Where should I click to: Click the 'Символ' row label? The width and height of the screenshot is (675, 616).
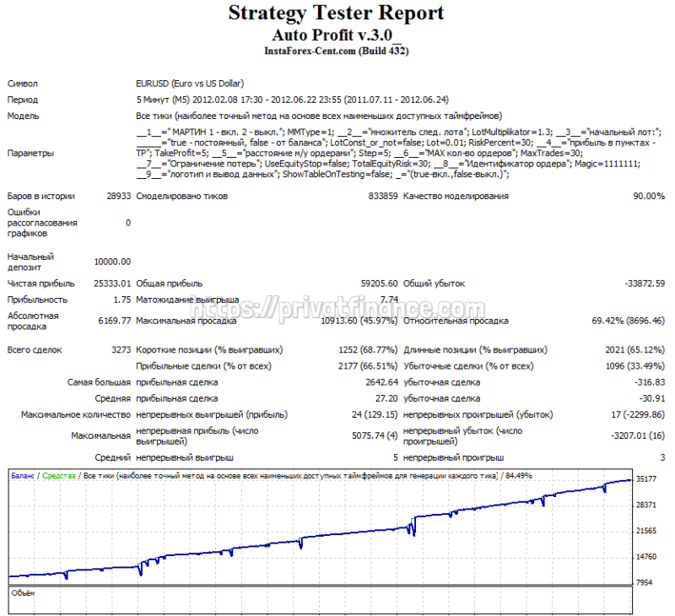point(23,84)
